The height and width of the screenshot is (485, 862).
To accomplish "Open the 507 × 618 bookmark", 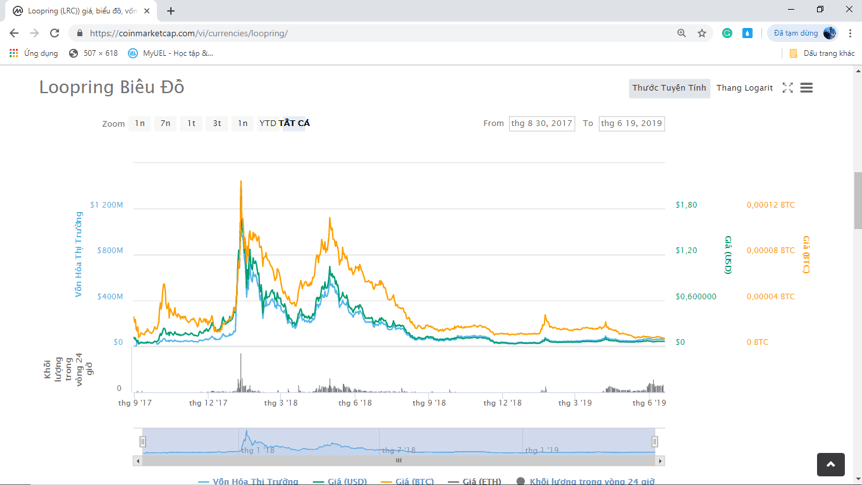I will tap(93, 53).
